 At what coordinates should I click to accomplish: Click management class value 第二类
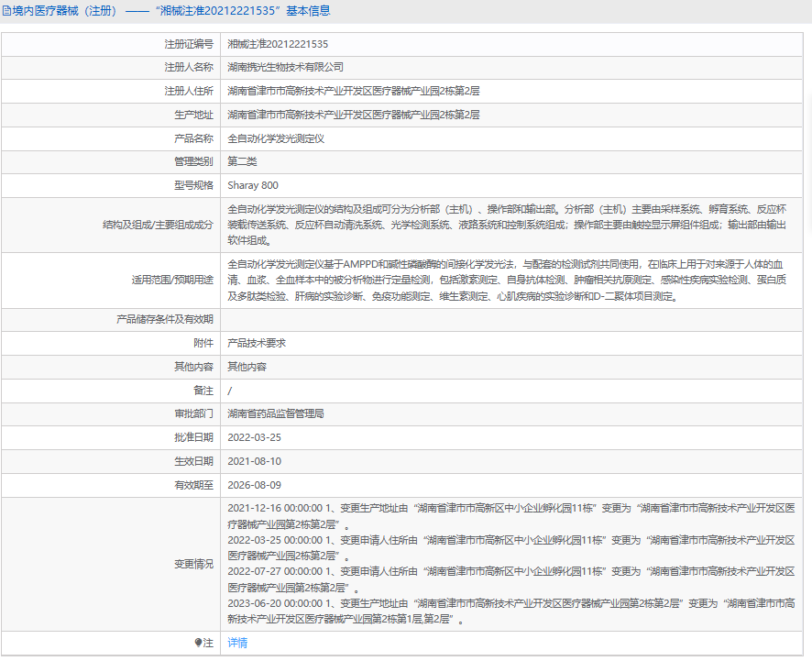pyautogui.click(x=242, y=161)
